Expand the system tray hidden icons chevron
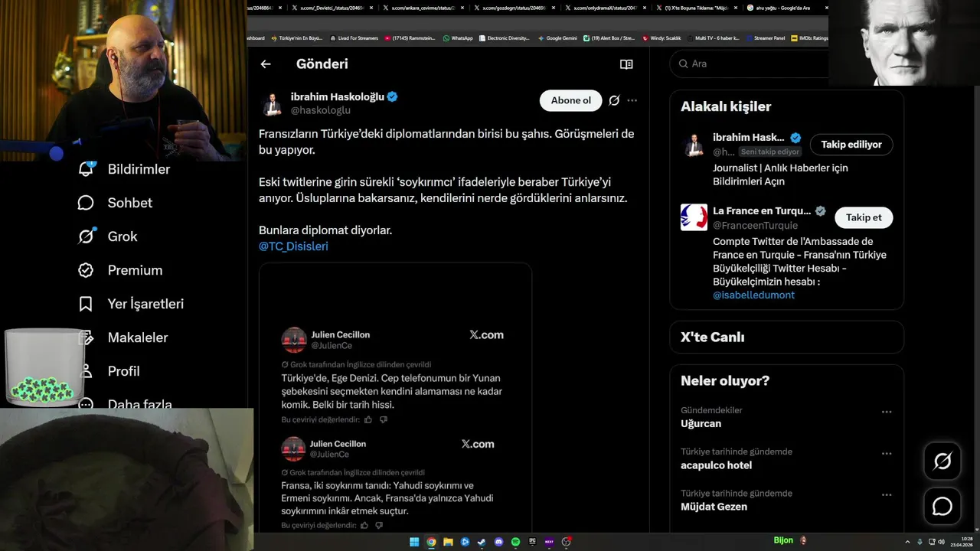 (907, 542)
